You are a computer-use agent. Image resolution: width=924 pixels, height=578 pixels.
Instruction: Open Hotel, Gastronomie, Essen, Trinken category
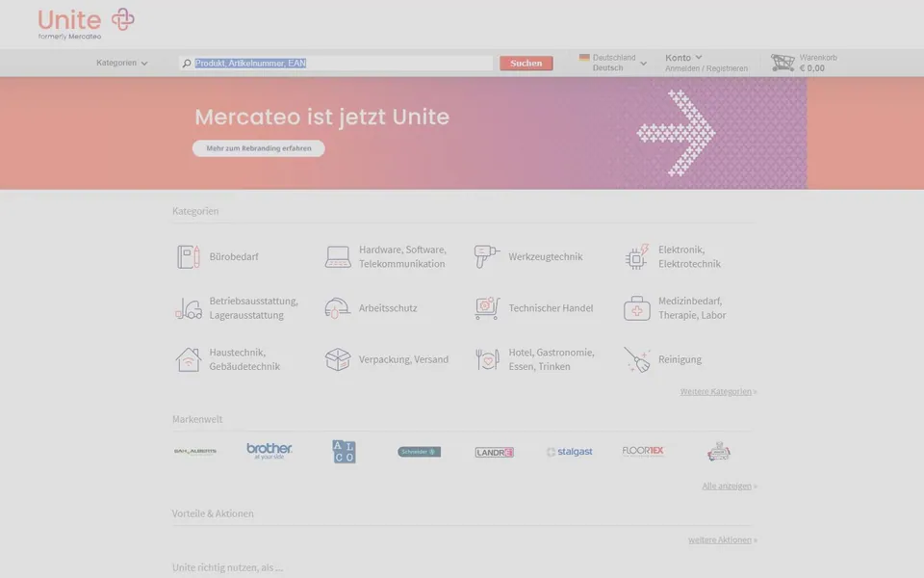[552, 359]
